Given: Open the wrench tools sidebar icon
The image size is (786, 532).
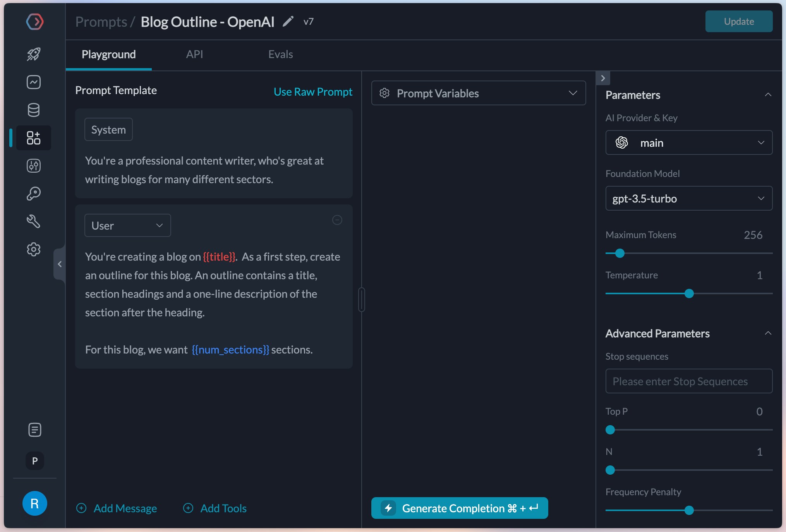Looking at the screenshot, I should tap(34, 221).
